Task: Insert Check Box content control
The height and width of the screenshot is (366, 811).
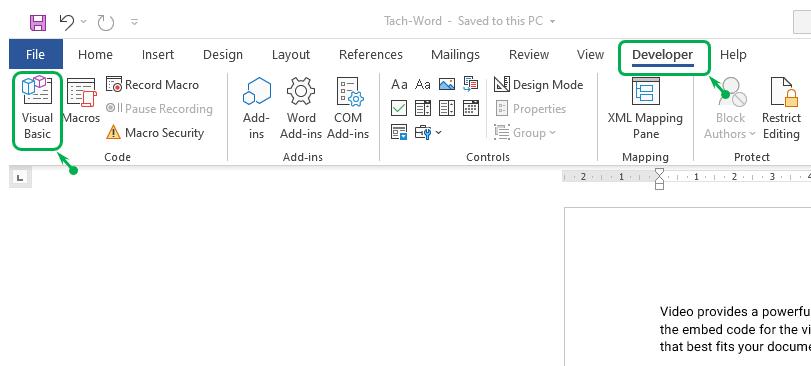Action: click(399, 108)
